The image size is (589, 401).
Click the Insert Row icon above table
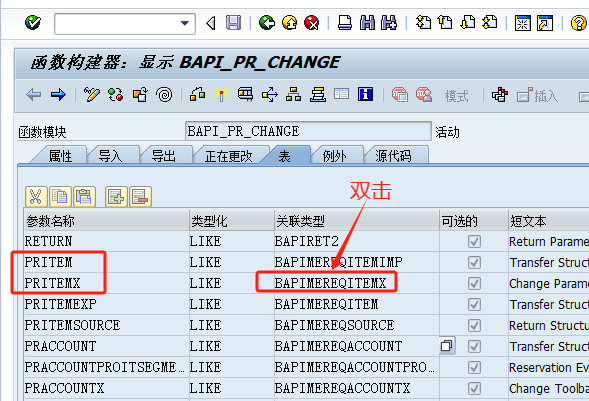[x=116, y=196]
